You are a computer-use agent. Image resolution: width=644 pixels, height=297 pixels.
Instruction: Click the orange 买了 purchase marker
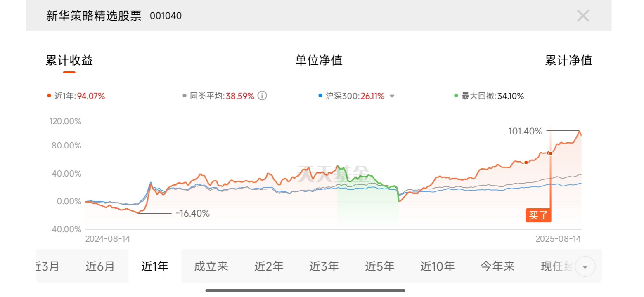(x=538, y=216)
